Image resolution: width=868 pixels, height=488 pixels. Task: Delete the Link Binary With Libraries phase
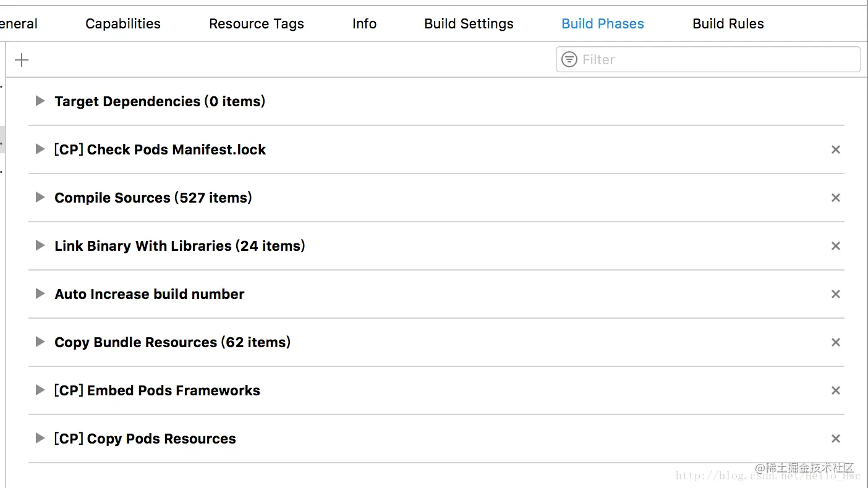click(x=835, y=246)
